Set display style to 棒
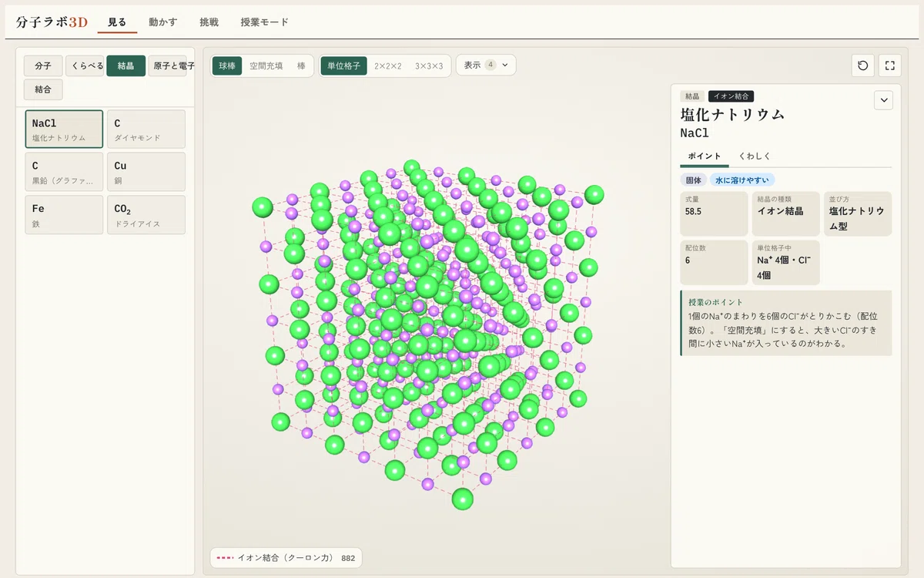This screenshot has width=924, height=578. click(x=301, y=66)
